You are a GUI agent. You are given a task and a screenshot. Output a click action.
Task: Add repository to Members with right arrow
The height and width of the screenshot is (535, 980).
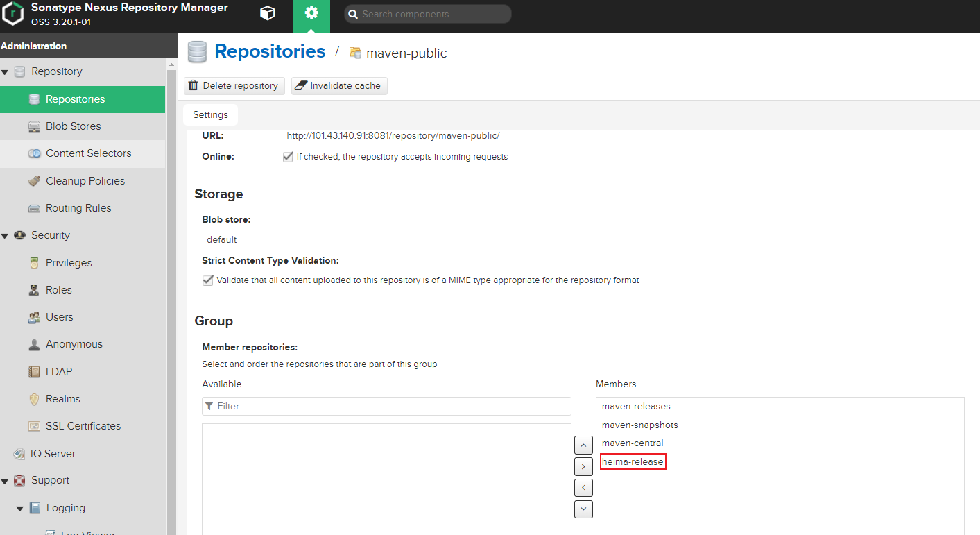584,466
